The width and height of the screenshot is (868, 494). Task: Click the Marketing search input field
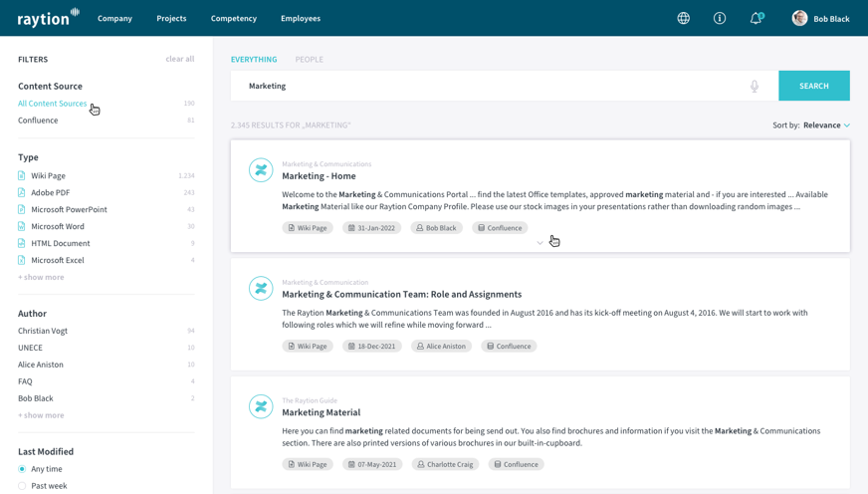488,87
